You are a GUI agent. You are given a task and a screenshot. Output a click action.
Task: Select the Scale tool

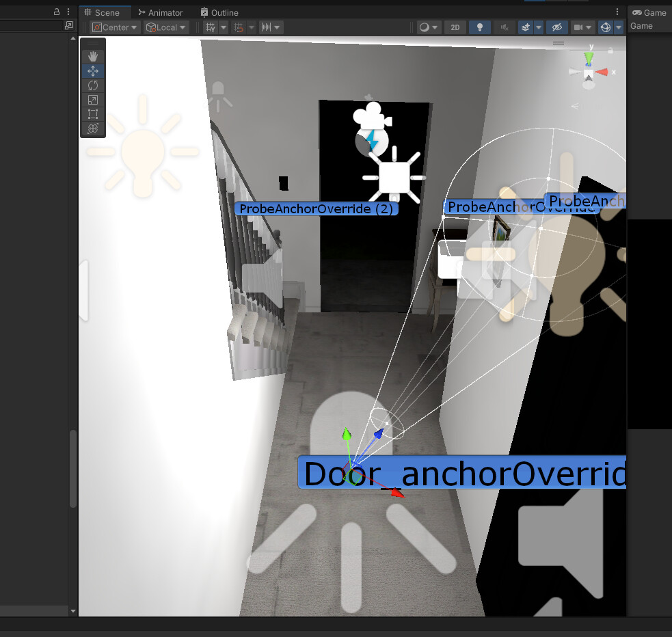tap(93, 99)
